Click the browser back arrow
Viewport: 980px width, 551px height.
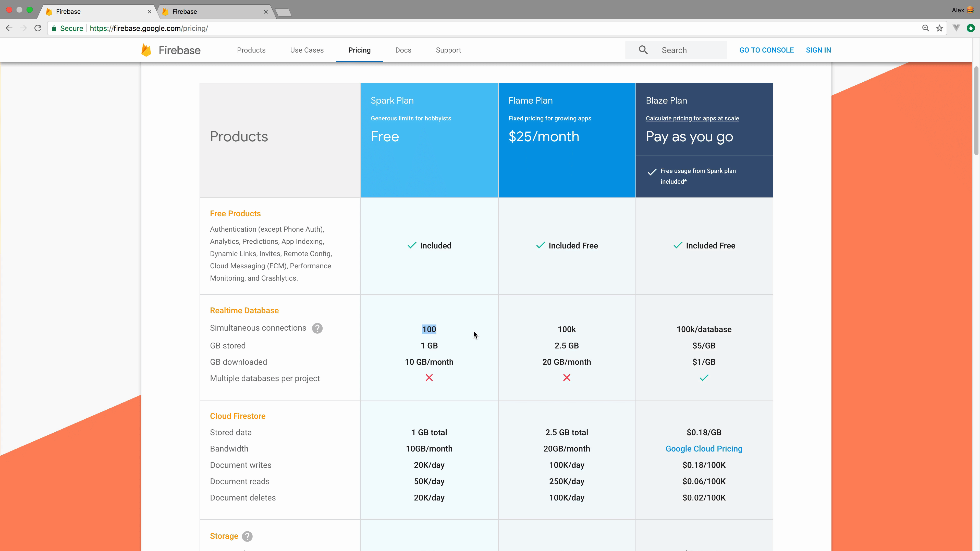pyautogui.click(x=9, y=28)
